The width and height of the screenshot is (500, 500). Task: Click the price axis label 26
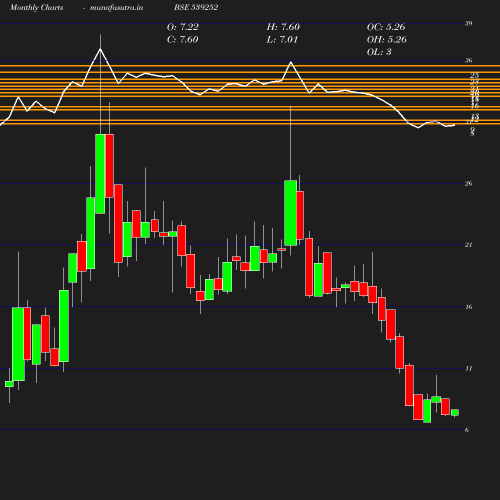coord(469,184)
